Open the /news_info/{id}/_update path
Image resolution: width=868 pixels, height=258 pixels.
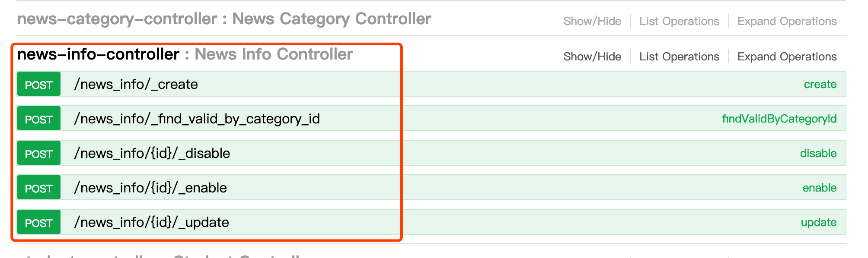pyautogui.click(x=151, y=223)
